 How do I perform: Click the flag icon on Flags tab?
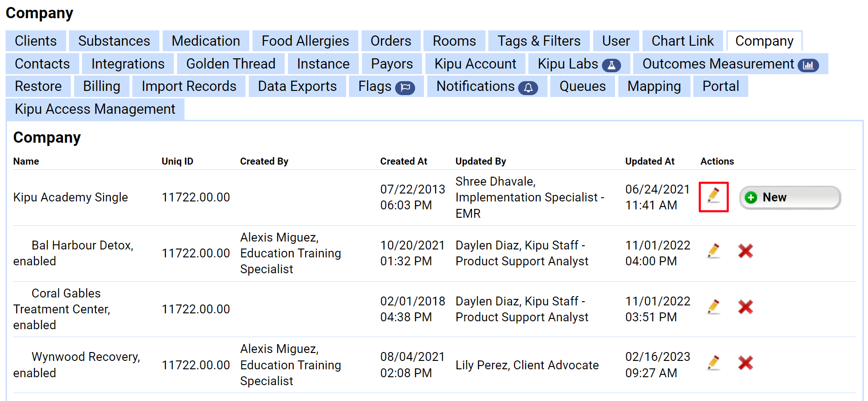(x=404, y=88)
